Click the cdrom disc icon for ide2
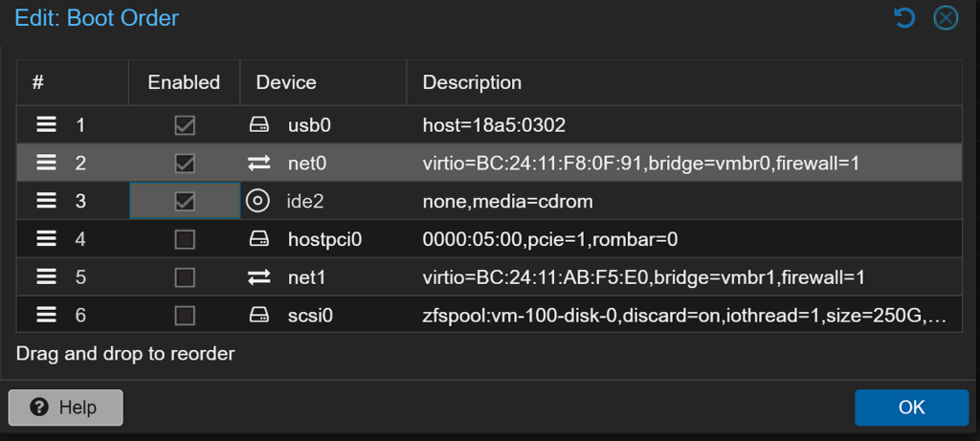Viewport: 980px width, 441px height. tap(257, 201)
